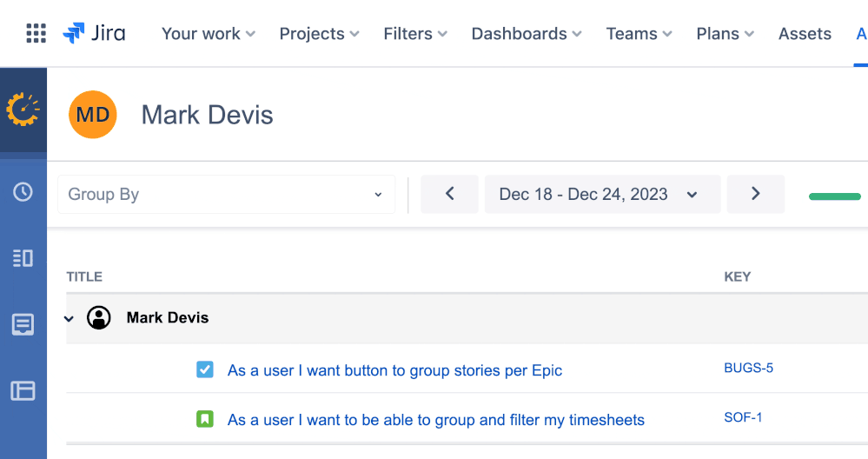Click the green story bookmark icon for SOF-1
The height and width of the screenshot is (459, 868).
pos(205,420)
